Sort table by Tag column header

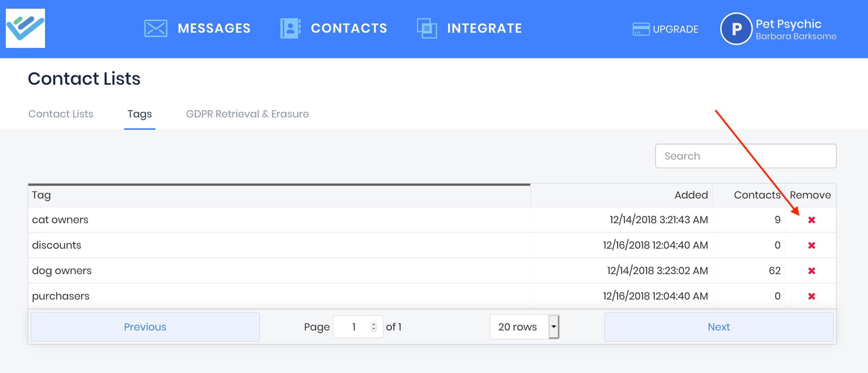click(41, 195)
